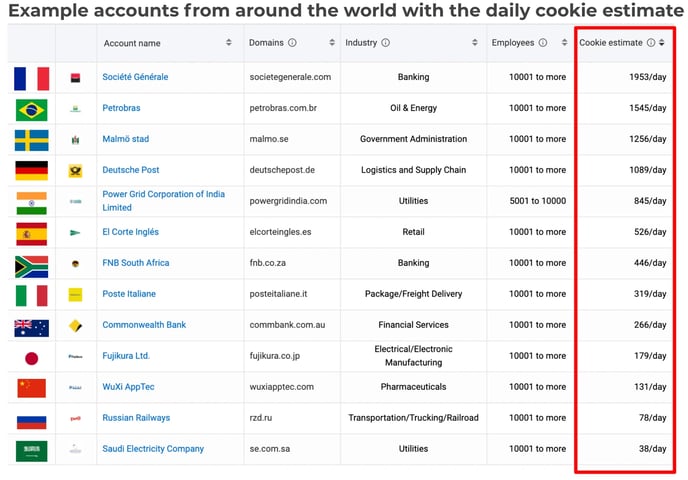The width and height of the screenshot is (688, 480).
Task: Open the Petrobras account link
Action: pos(122,108)
